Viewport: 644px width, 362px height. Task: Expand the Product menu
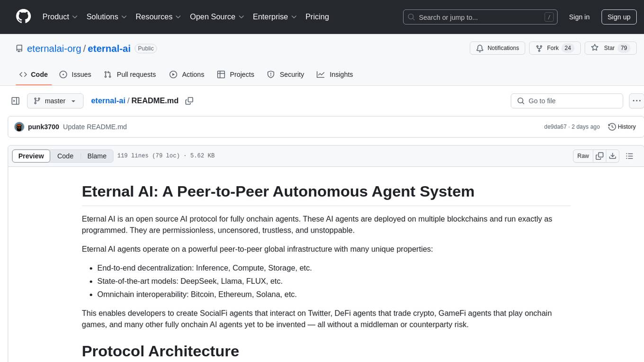click(60, 17)
